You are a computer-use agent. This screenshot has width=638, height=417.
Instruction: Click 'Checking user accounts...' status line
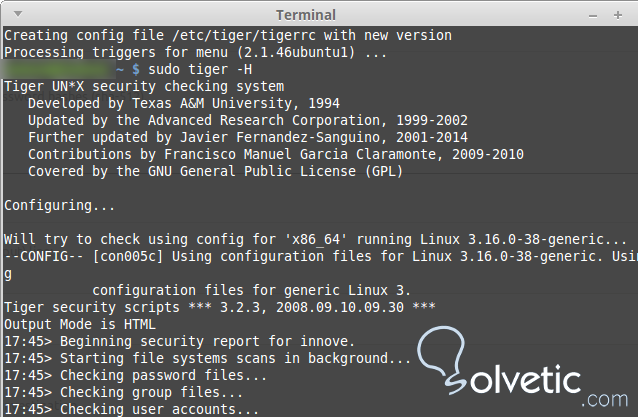[132, 409]
